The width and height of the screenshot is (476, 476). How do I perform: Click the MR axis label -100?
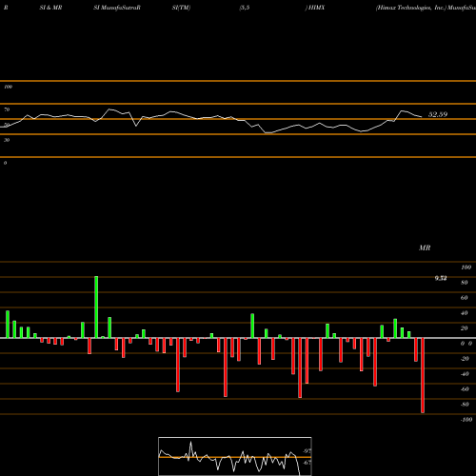click(x=466, y=420)
